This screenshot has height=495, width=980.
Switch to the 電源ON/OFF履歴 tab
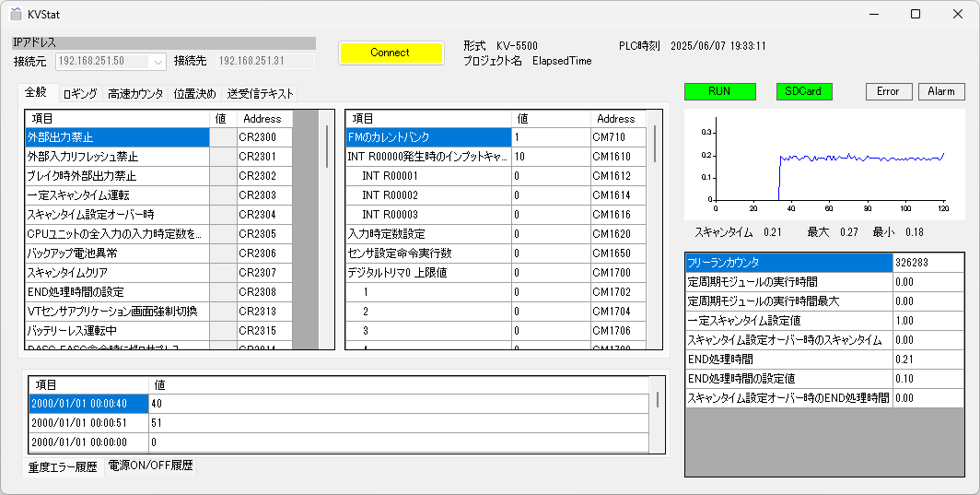(150, 466)
